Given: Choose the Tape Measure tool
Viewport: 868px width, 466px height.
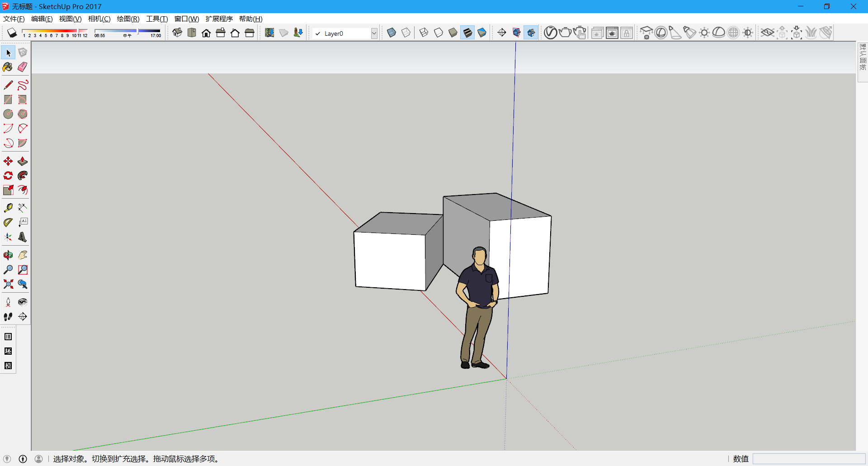Looking at the screenshot, I should coord(8,208).
